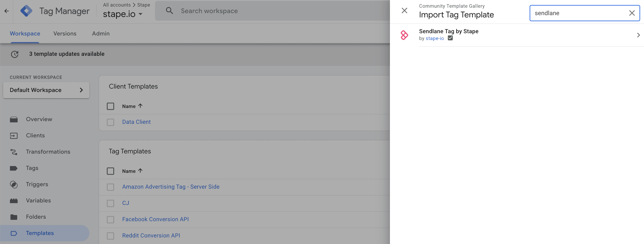Close the Import Tag Template panel

pos(404,11)
